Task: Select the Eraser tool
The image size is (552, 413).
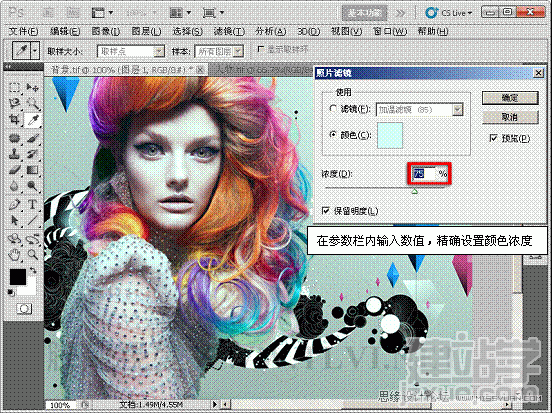Action: click(x=14, y=170)
